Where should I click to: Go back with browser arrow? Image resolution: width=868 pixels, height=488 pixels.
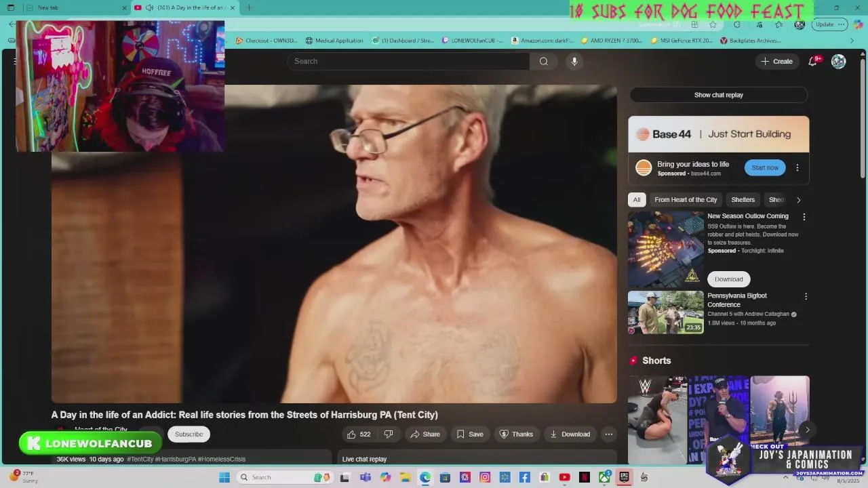12,24
